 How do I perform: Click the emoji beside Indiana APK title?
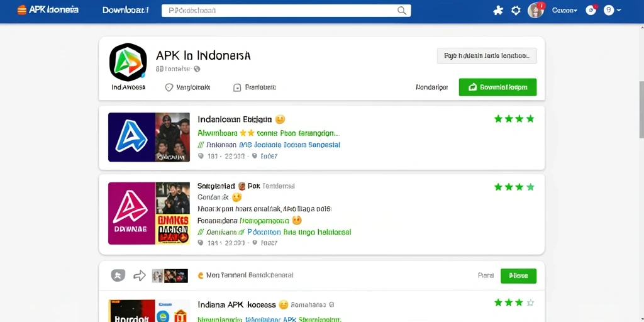(x=284, y=305)
